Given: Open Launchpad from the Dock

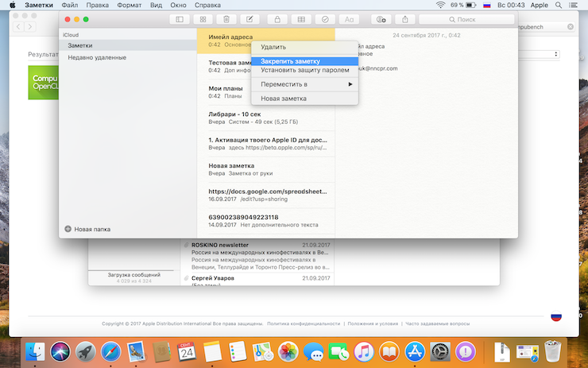Looking at the screenshot, I should [x=86, y=352].
